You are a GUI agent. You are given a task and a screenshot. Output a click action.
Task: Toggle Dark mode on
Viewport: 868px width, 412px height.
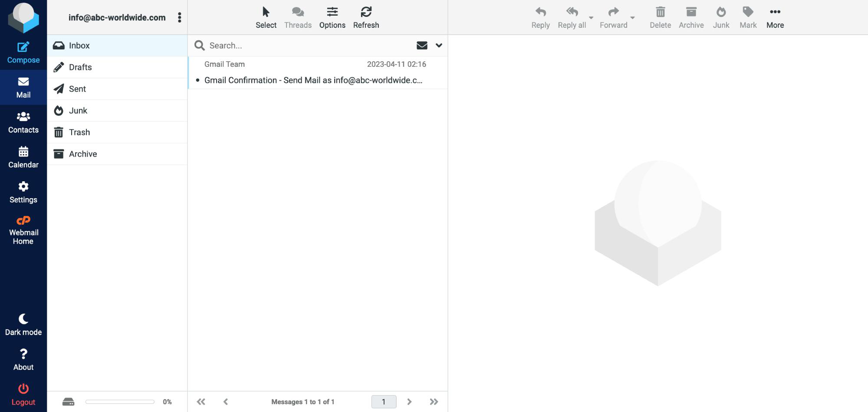(23, 325)
